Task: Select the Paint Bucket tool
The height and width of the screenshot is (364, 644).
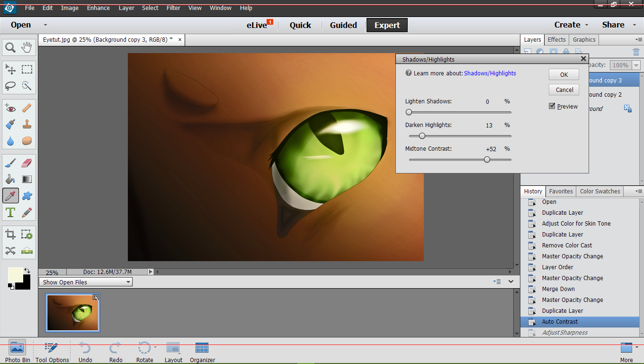Action: [x=10, y=179]
